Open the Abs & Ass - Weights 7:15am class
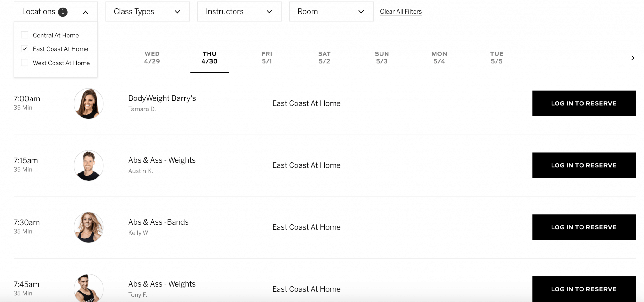 pyautogui.click(x=162, y=160)
